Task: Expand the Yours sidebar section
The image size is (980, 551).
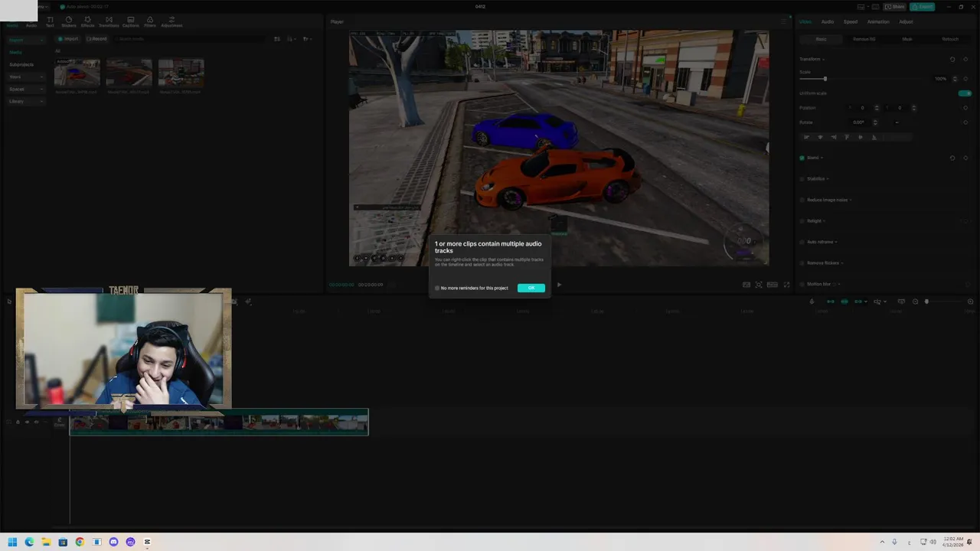Action: (25, 77)
